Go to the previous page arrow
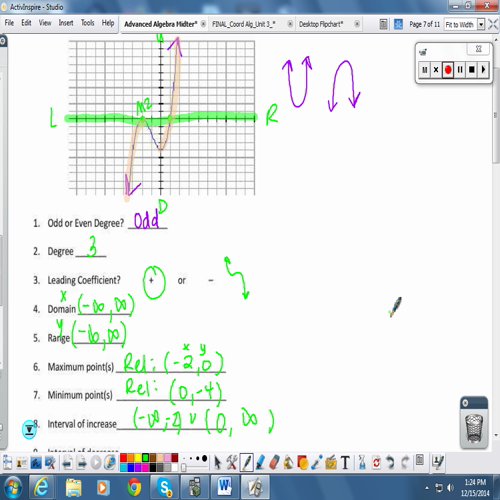The height and width of the screenshot is (500, 500). [67, 463]
